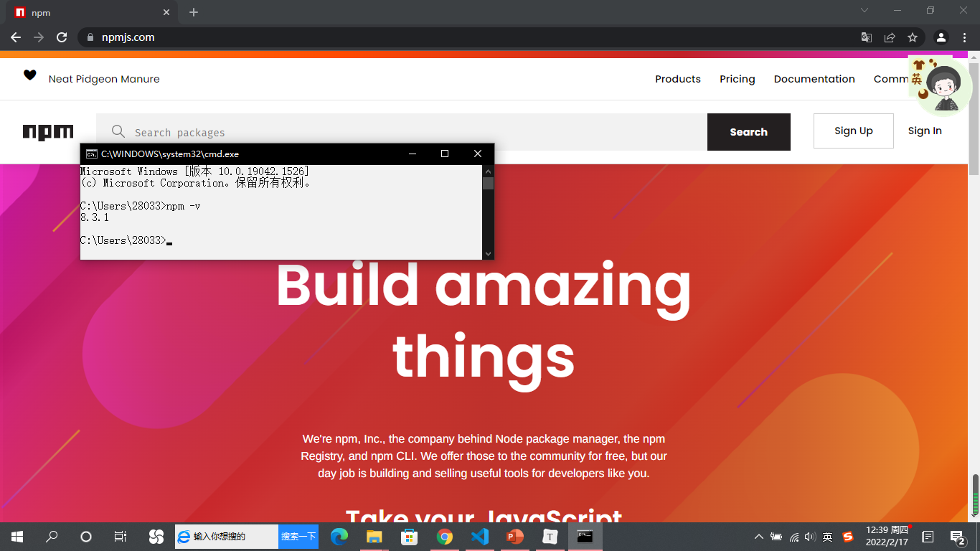Open the translate page icon in address bar

pyautogui.click(x=867, y=37)
